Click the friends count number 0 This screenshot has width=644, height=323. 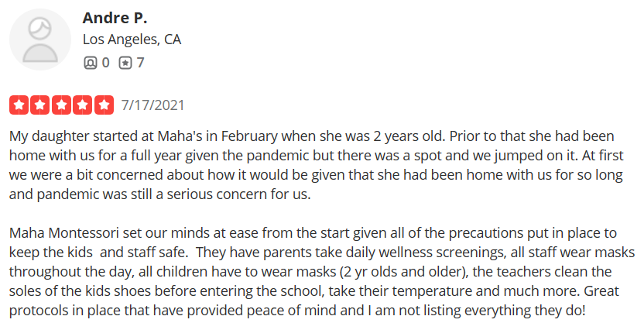pyautogui.click(x=105, y=63)
